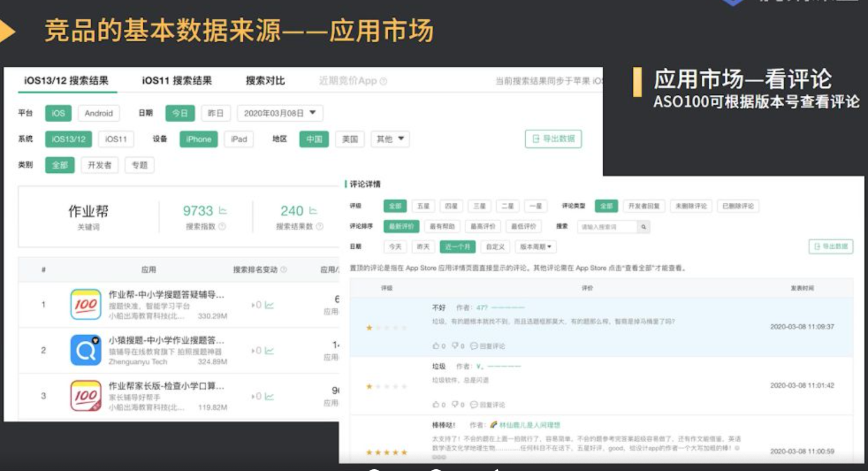This screenshot has width=868, height=471.
Task: Switch to iOS13/12 搜索结果 tab
Action: [66, 81]
